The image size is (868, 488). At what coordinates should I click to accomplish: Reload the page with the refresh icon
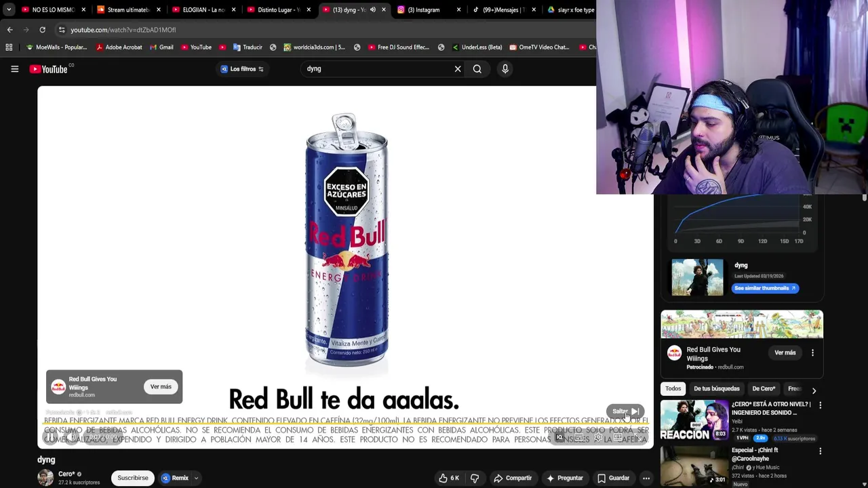point(42,30)
